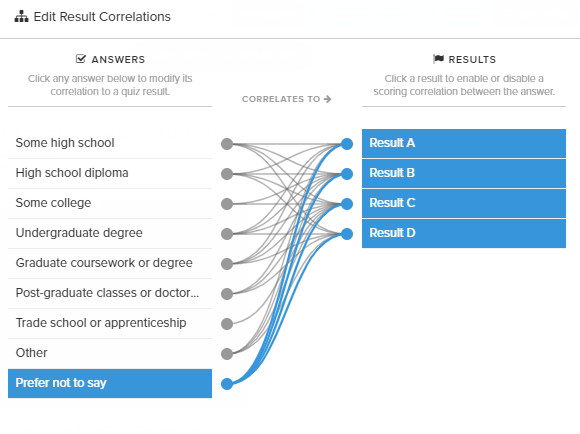Disable the Result B correlation
Screen dimensions: 580x434
click(x=464, y=174)
